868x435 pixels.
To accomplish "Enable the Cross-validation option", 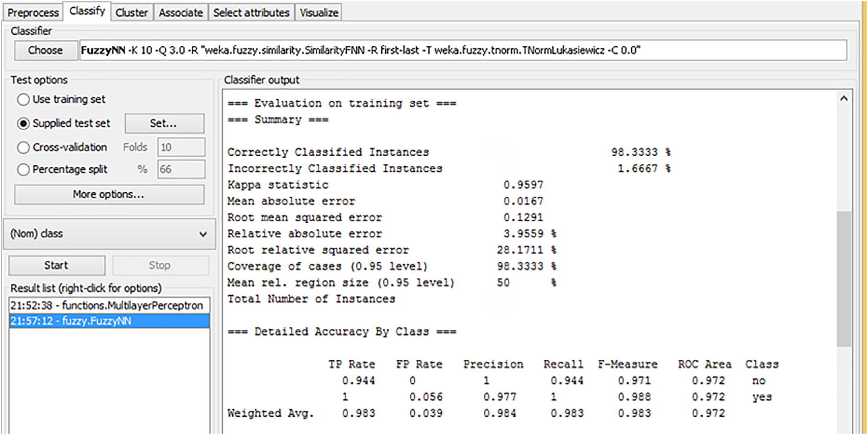I will pos(23,148).
